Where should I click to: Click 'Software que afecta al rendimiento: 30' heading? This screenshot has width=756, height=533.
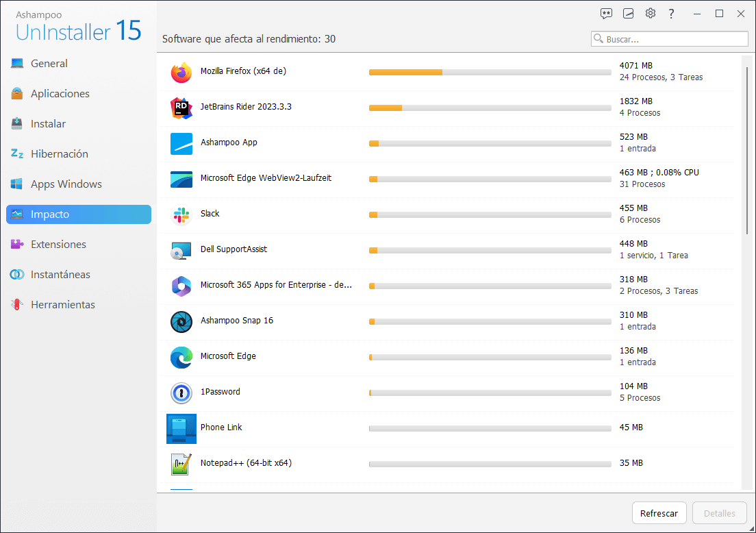[249, 39]
